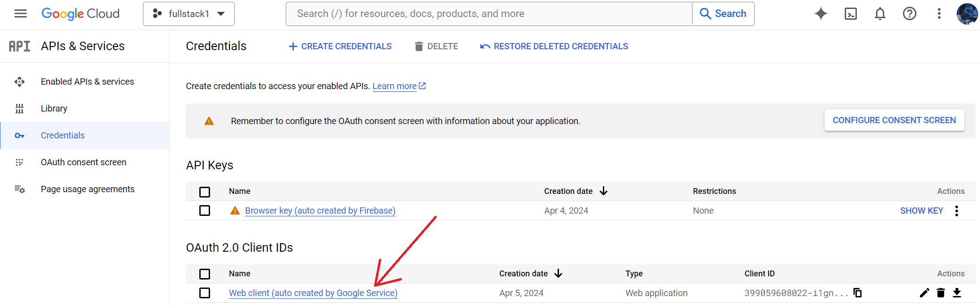This screenshot has width=980, height=305.
Task: Click the OAuth consent screen icon
Action: click(19, 162)
